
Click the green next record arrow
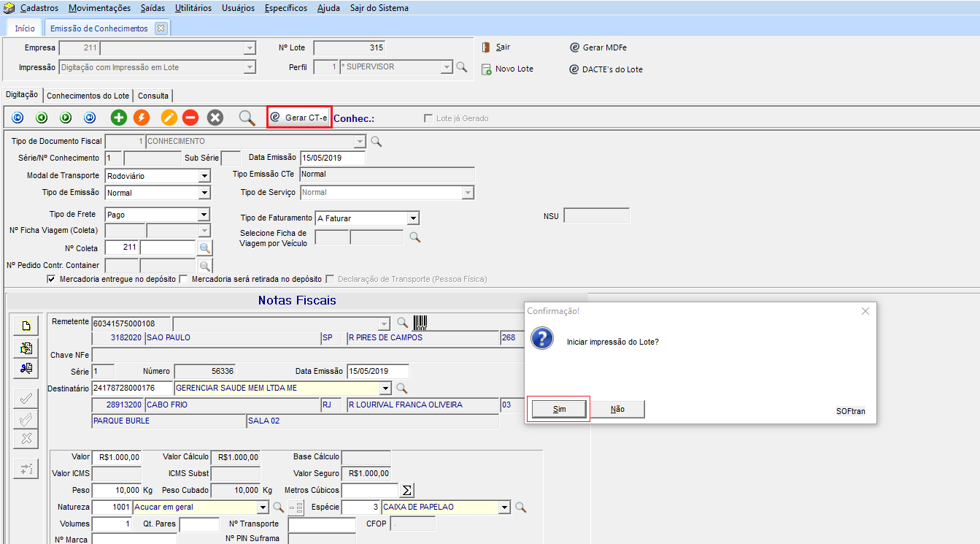(x=66, y=118)
